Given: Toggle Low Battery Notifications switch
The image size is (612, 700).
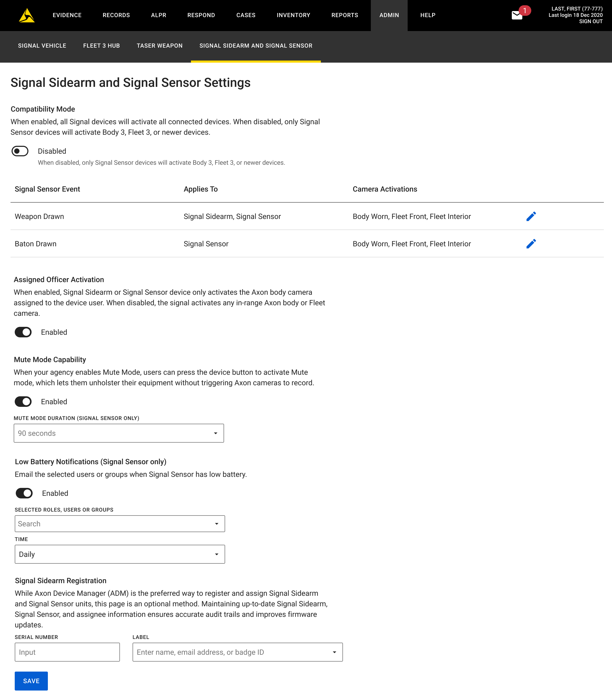Looking at the screenshot, I should 24,493.
